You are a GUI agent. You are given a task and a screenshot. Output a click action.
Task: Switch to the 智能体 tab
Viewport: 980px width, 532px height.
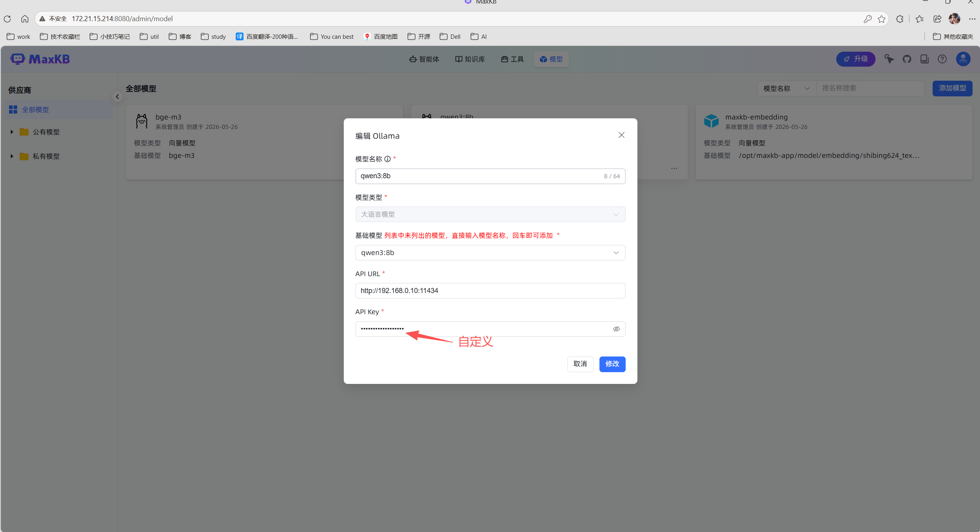pos(424,59)
